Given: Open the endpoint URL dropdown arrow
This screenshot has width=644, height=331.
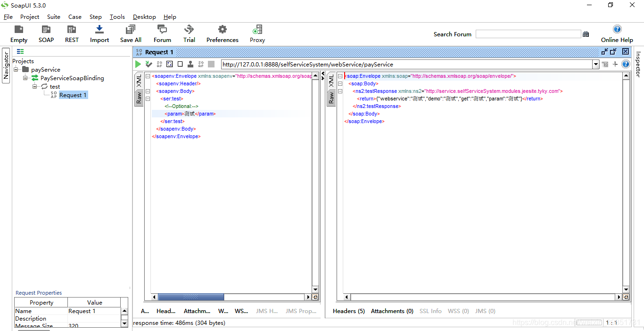Looking at the screenshot, I should tap(596, 64).
